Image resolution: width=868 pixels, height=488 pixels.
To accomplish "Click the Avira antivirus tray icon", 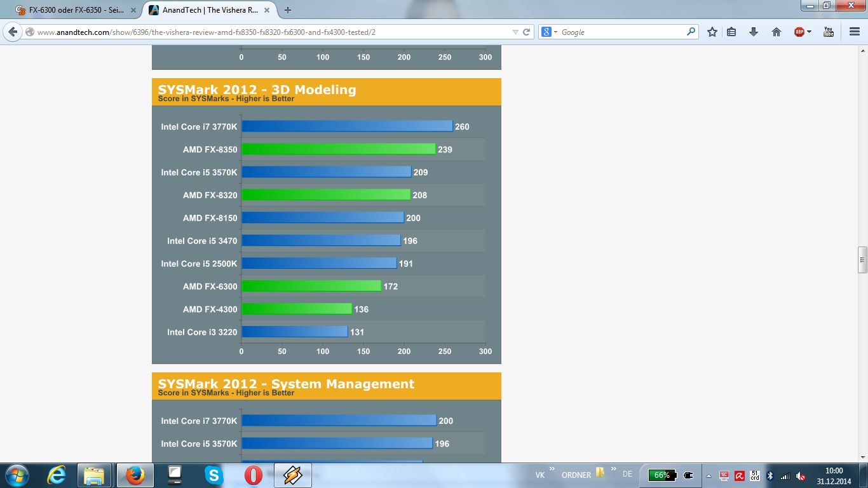I will (x=740, y=475).
